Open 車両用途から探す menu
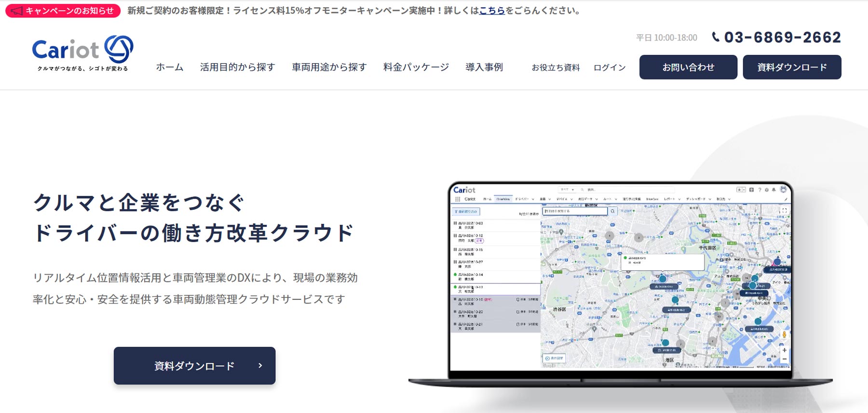This screenshot has width=868, height=413. coord(329,67)
